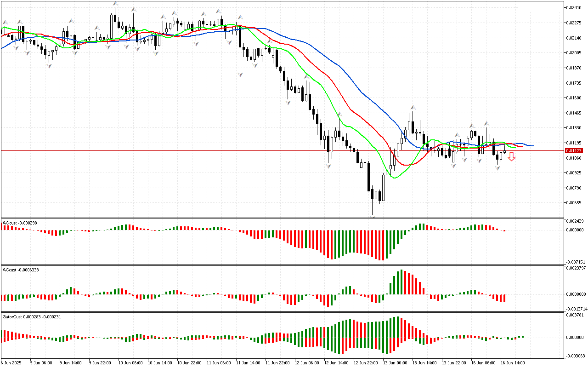
Task: Click the down fractal left of the red arrow
Action: click(x=498, y=168)
